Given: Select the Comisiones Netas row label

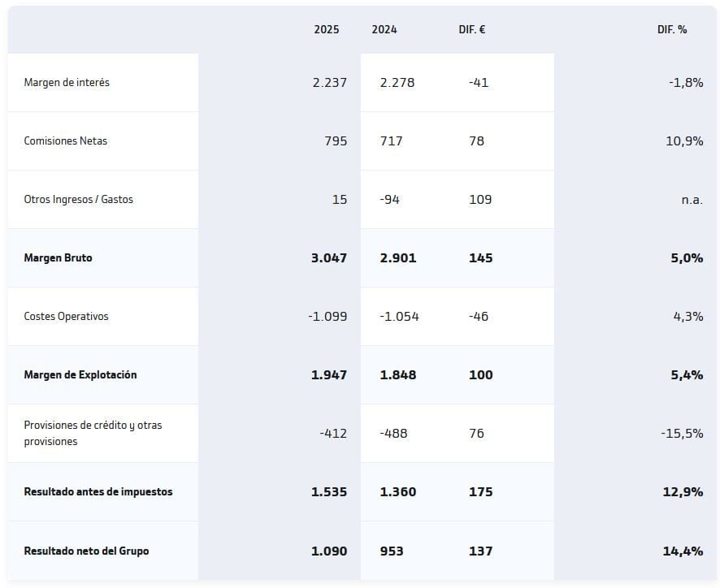Looking at the screenshot, I should (66, 141).
